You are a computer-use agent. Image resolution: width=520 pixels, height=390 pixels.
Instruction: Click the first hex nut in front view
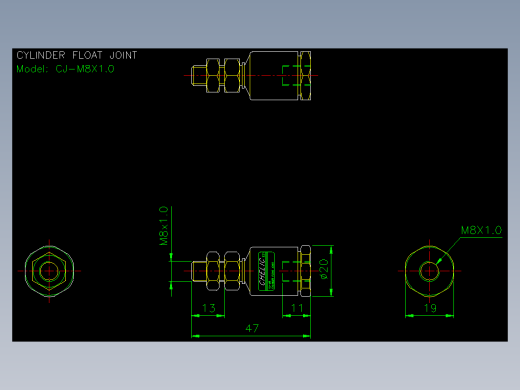213,271
